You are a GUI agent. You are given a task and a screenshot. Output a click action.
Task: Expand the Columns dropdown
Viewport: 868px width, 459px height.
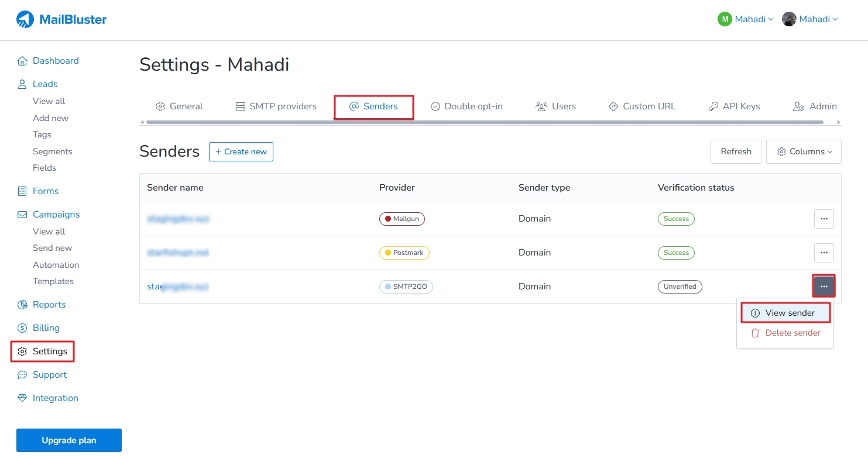click(804, 151)
